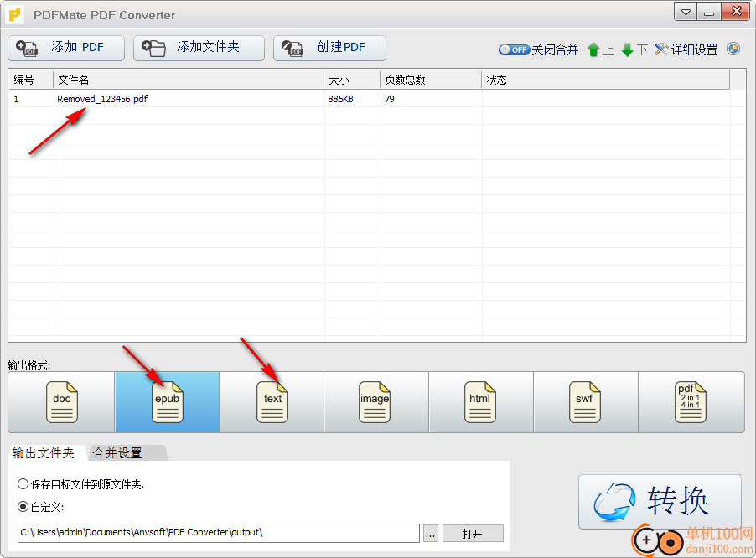Click the Status (状态) column header
The image size is (756, 558).
605,80
